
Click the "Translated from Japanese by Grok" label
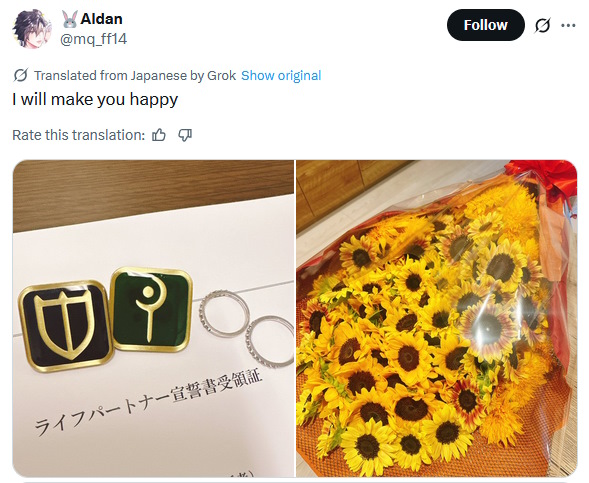pos(135,75)
